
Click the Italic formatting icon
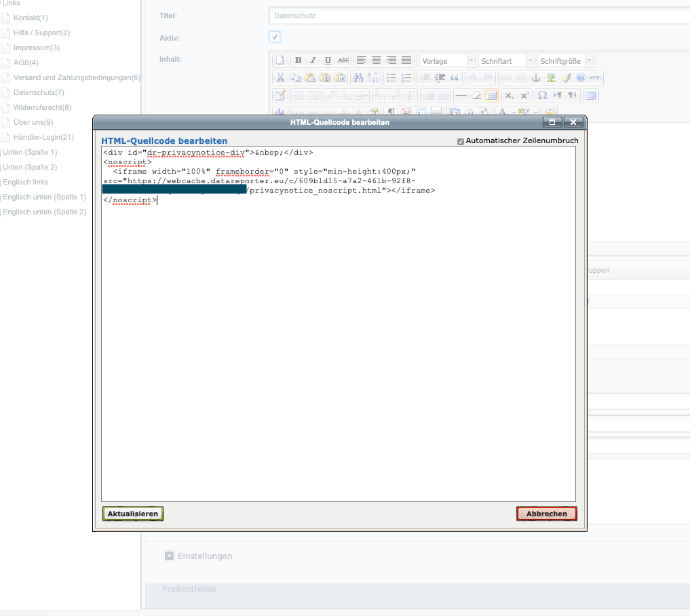click(x=313, y=60)
